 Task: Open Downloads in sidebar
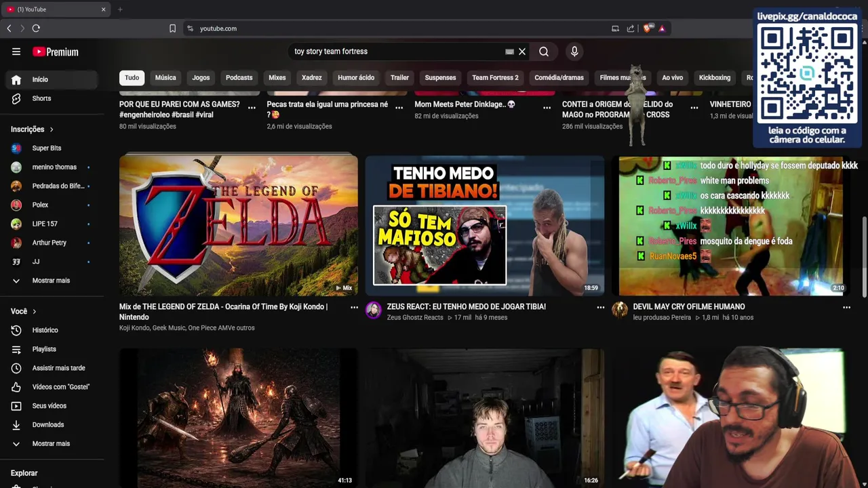52,425
